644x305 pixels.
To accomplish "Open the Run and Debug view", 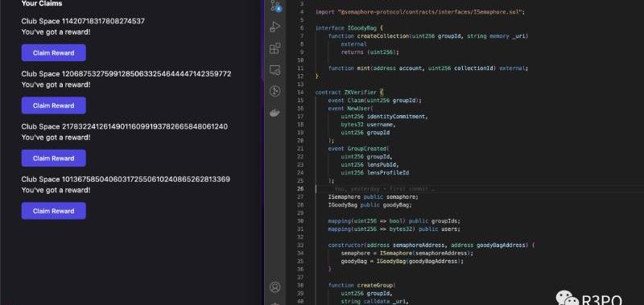I will (275, 27).
